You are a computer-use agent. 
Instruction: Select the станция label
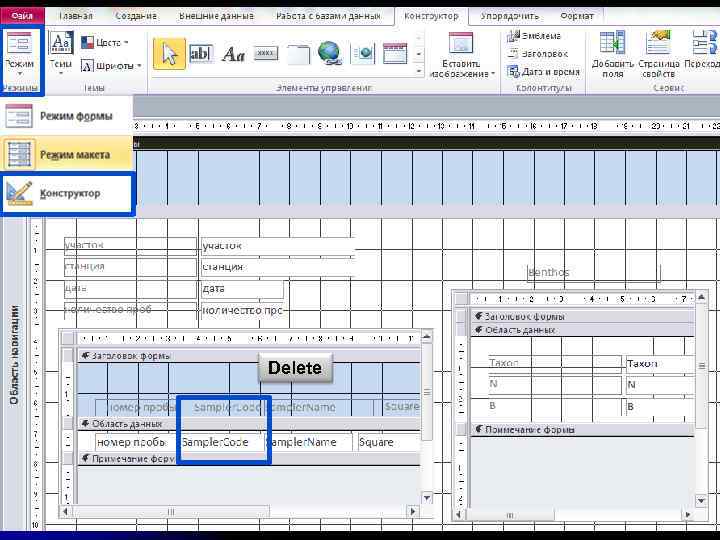(x=130, y=267)
